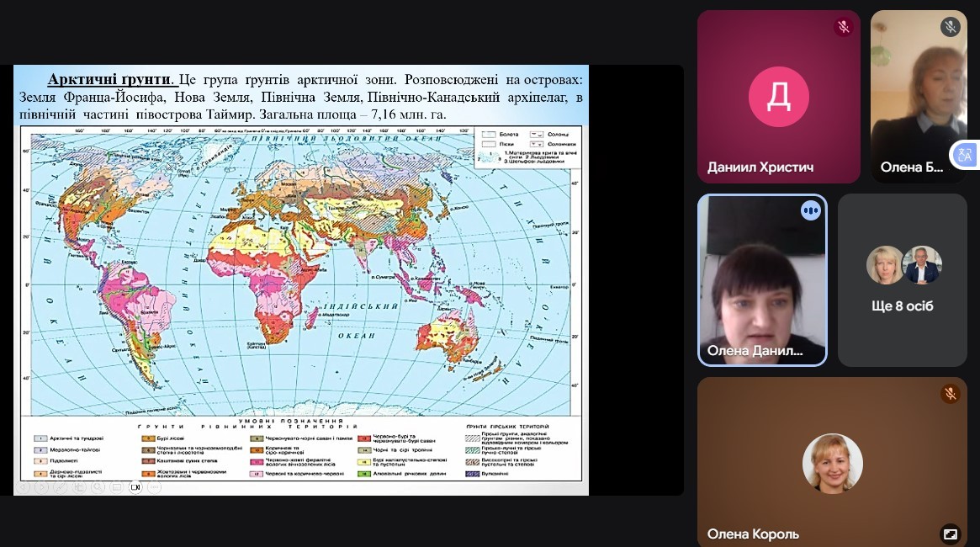The height and width of the screenshot is (547, 980).
Task: Click the shared world soil map
Action: pos(301,269)
